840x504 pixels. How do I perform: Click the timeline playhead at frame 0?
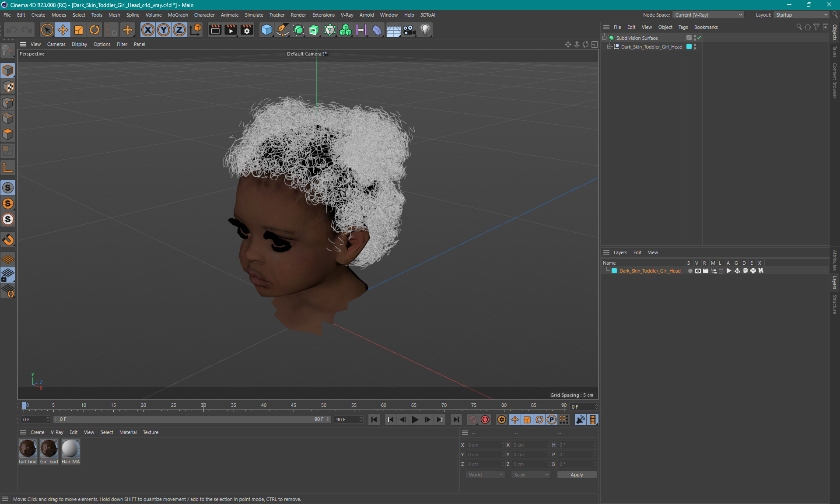[24, 406]
